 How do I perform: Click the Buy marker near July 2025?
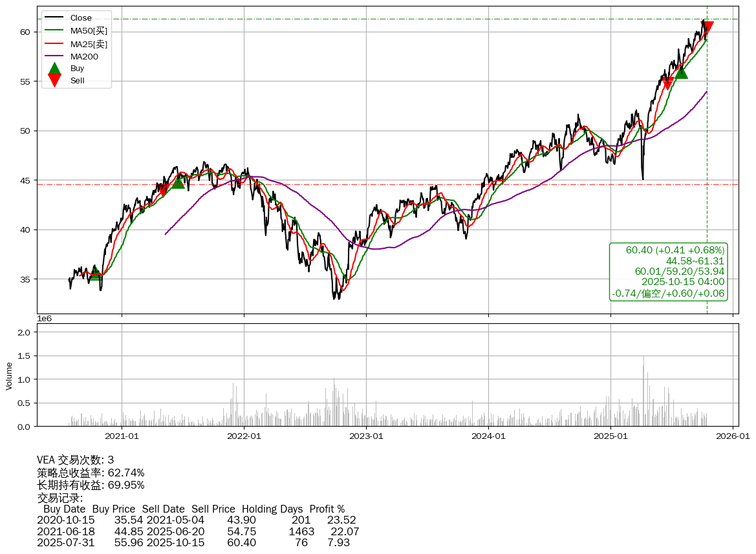(681, 72)
